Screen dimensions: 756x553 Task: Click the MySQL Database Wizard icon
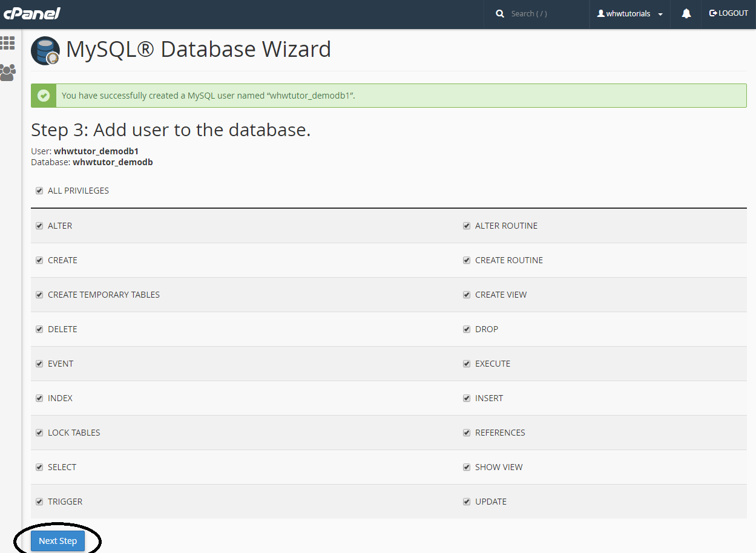click(45, 51)
